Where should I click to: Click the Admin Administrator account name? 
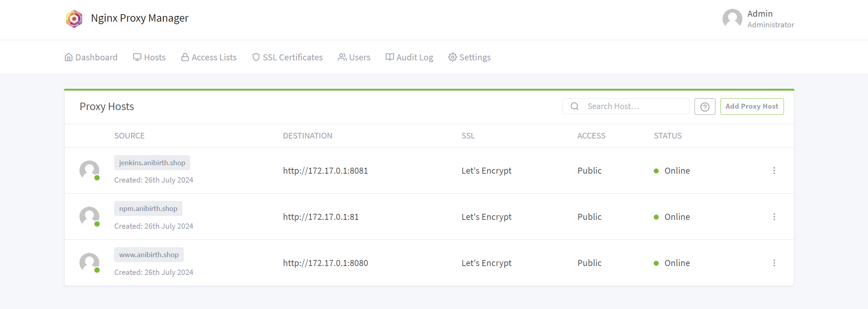point(770,19)
